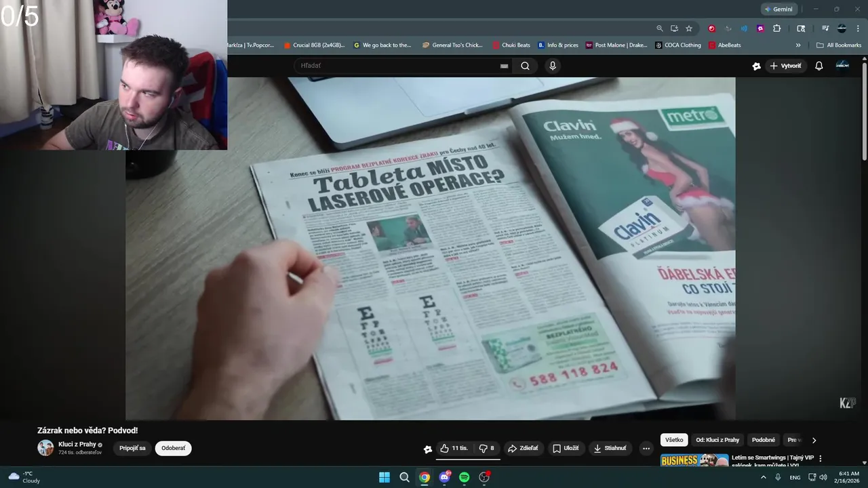Open the All Bookmarks folder
This screenshot has width=868, height=488.
(x=839, y=45)
